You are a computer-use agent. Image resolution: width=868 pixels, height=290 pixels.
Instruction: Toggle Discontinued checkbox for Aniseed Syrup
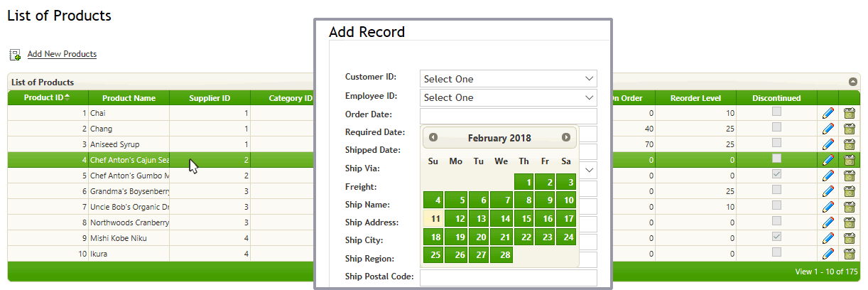[x=776, y=142]
